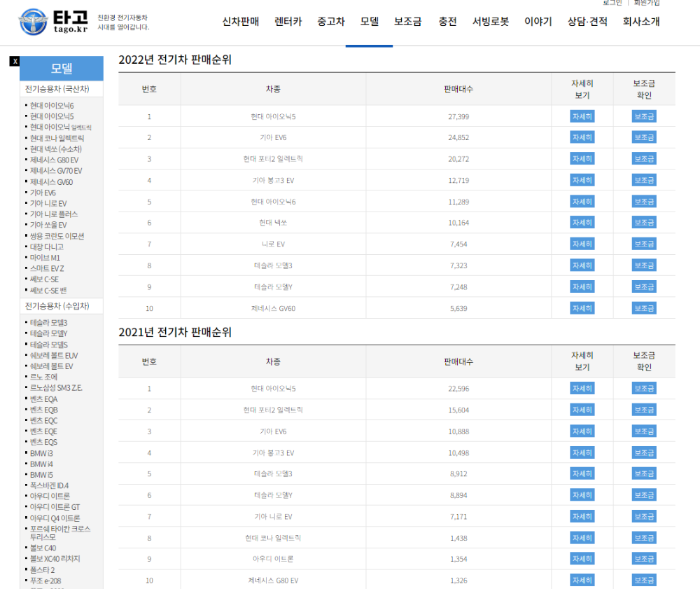Click 자세히 for 2021 기아 EV6
The image size is (700, 589).
pyautogui.click(x=582, y=431)
